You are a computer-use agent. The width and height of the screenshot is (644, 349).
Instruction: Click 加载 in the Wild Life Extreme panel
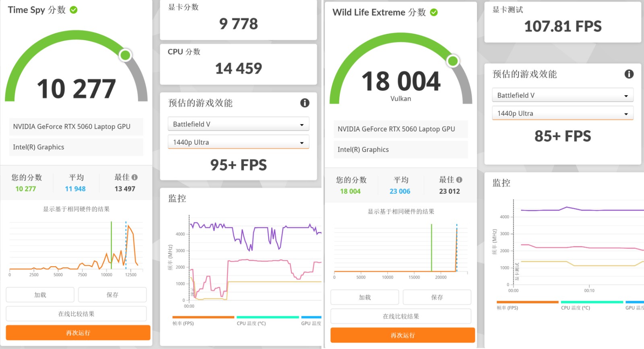365,297
